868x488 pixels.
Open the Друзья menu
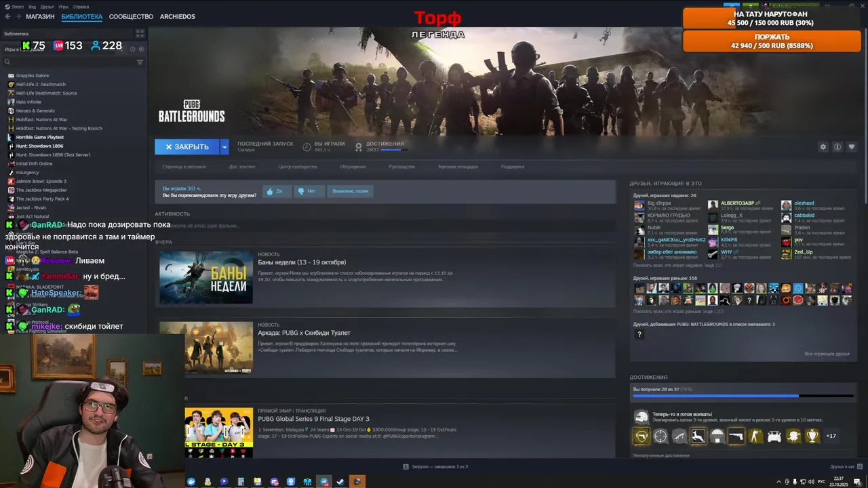[x=47, y=6]
